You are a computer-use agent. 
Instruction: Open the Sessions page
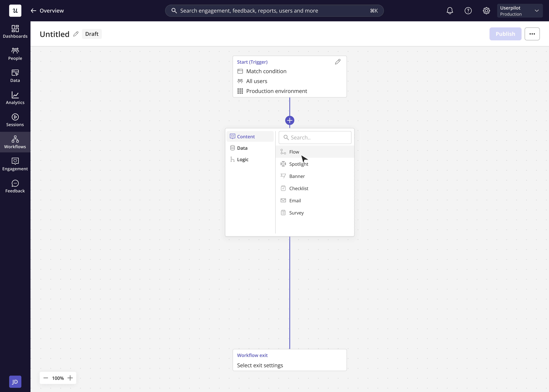coord(15,120)
